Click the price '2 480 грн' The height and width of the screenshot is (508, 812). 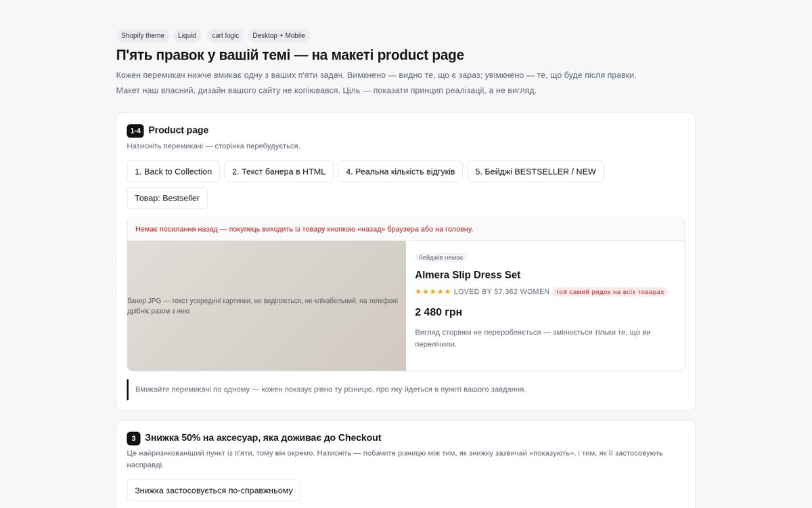438,312
